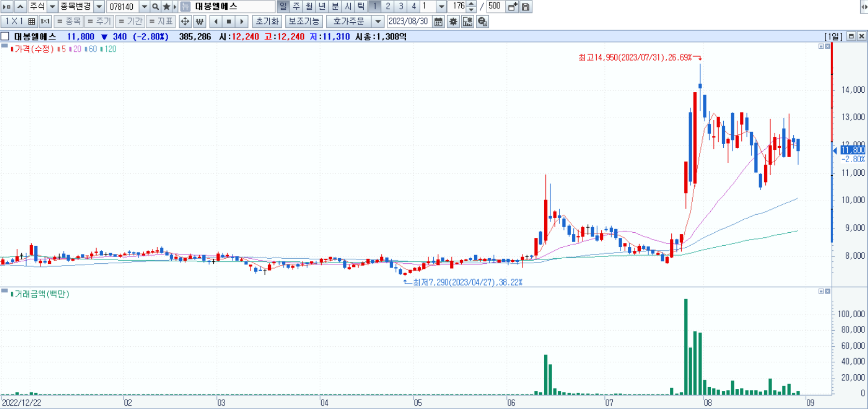Select period multiplier button 3

[x=401, y=7]
